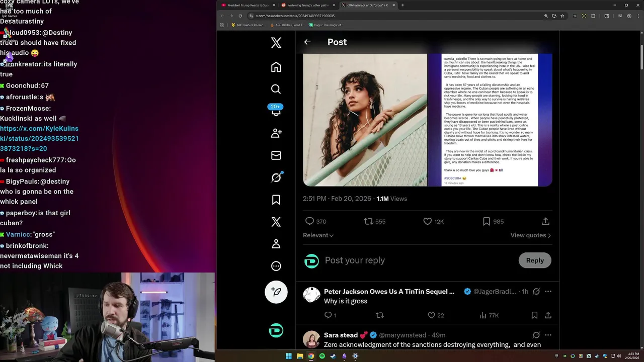Click the X logo at sidebar top

(276, 43)
